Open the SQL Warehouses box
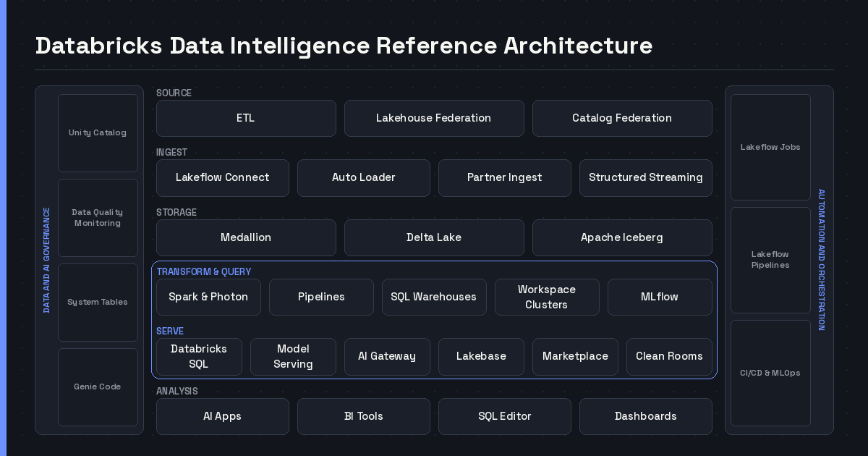Viewport: 868px width, 456px height. click(x=434, y=297)
